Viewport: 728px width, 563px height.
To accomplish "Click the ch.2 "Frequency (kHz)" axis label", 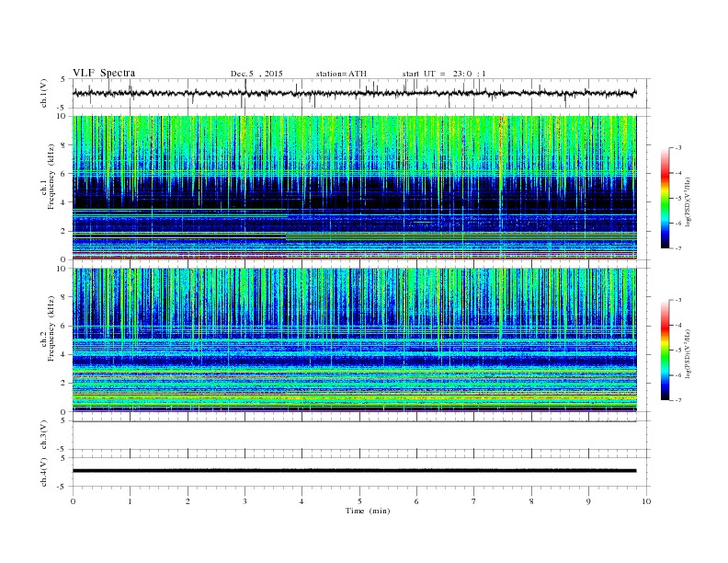I will [x=51, y=327].
